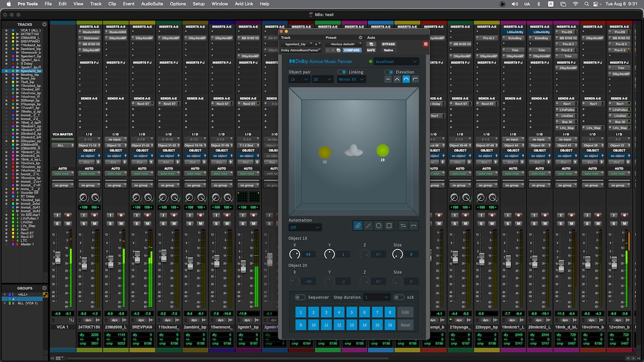Choose the ramp elevation mode icon
Screen dimensions: 644x362
click(415, 79)
